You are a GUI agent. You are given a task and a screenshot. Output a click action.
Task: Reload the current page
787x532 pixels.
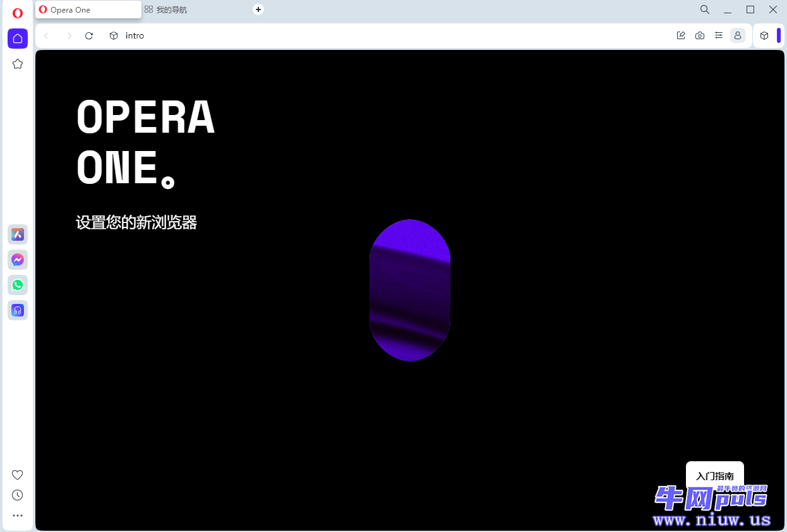pos(89,35)
